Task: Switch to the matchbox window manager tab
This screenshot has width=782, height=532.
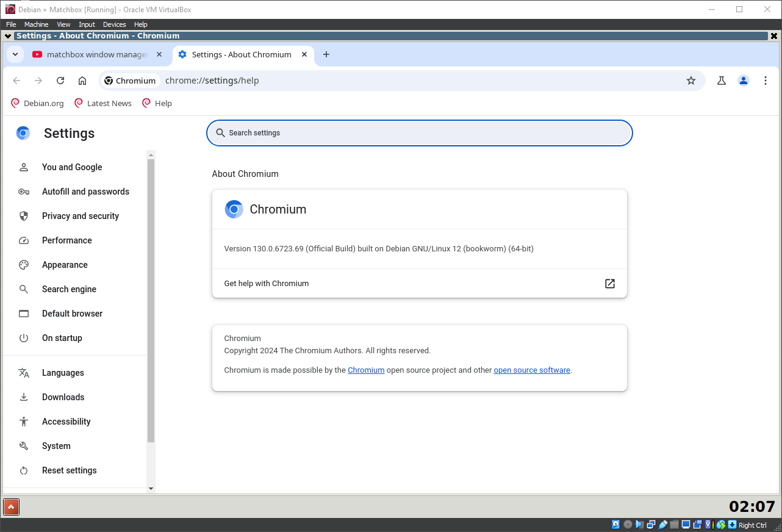Action: pyautogui.click(x=91, y=54)
